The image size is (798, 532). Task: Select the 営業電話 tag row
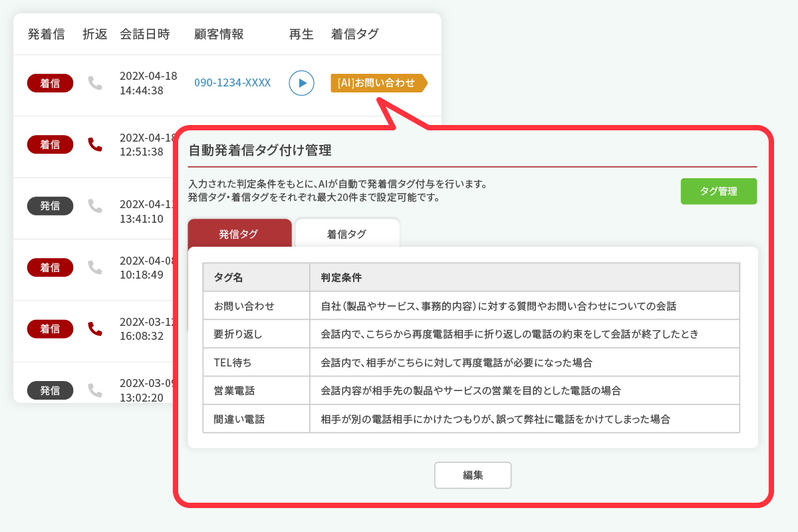coord(471,390)
